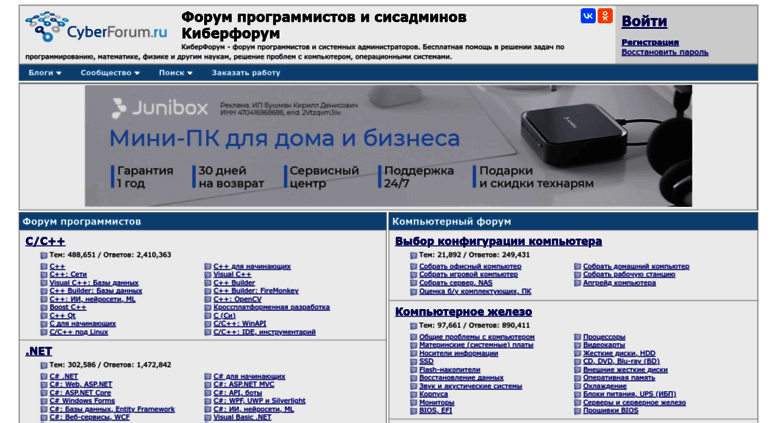Click the forum icon beside Visual C++

point(208,275)
